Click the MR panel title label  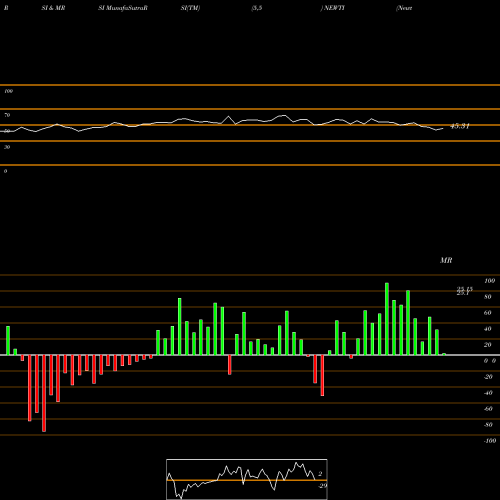click(446, 260)
